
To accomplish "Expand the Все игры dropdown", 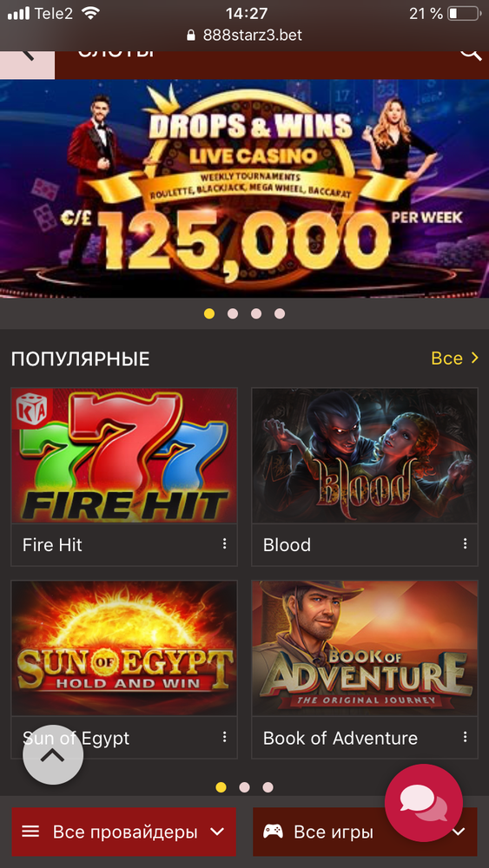I will tap(365, 832).
